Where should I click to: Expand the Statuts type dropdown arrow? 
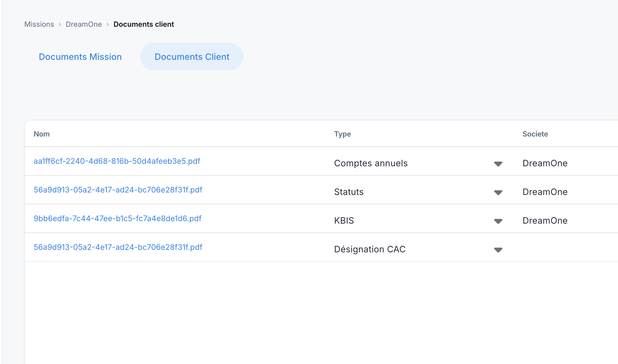pos(498,192)
